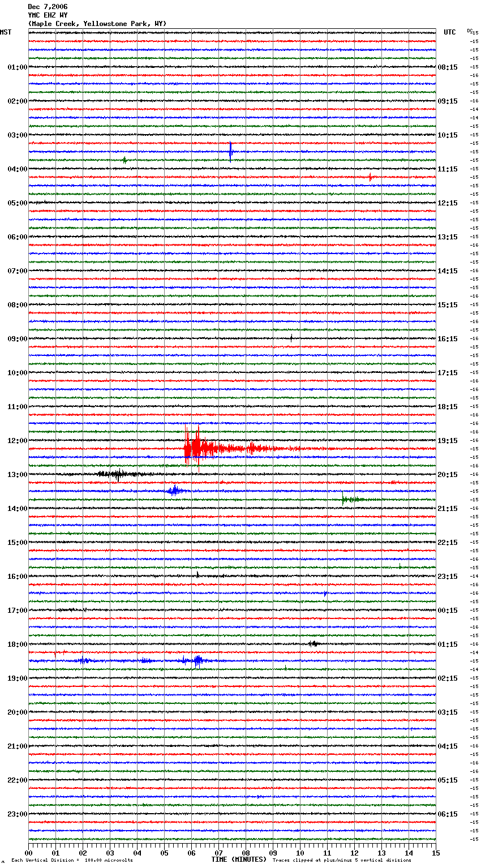This screenshot has width=481, height=868.
Task: Click minute '03' on the bottom axis
Action: (110, 853)
